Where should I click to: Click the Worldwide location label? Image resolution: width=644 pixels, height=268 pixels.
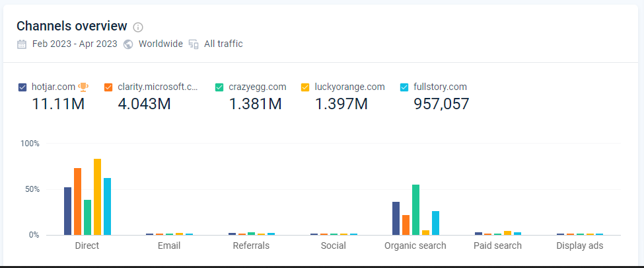point(161,44)
